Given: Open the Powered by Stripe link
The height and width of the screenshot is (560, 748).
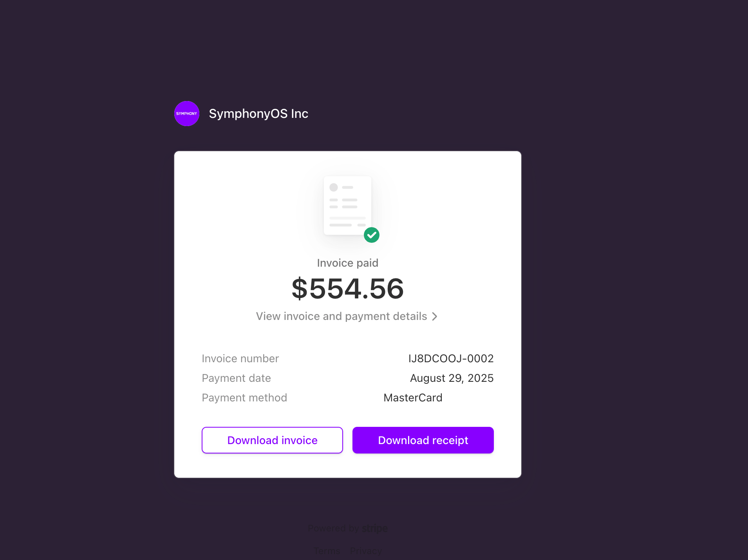Looking at the screenshot, I should tap(348, 528).
